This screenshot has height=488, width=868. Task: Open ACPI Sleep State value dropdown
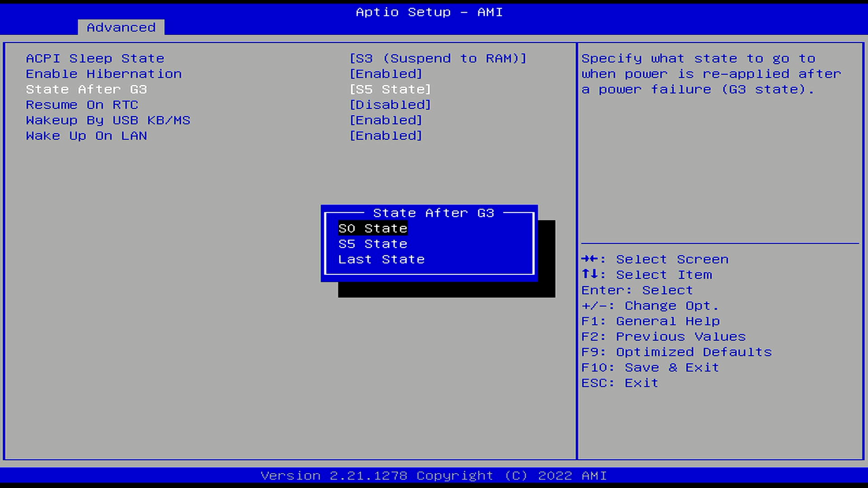(x=438, y=59)
